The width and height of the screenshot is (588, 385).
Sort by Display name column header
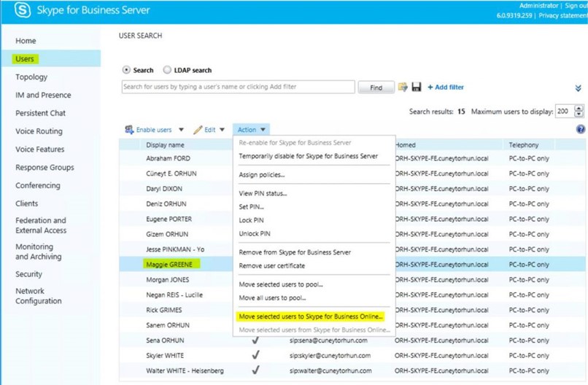pyautogui.click(x=165, y=144)
